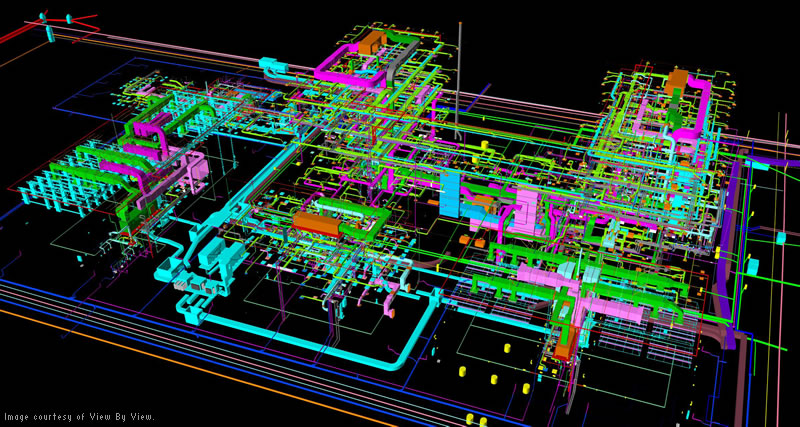Select the orange rooftop unit at top center
Viewport: 800px width, 427px height.
click(373, 42)
